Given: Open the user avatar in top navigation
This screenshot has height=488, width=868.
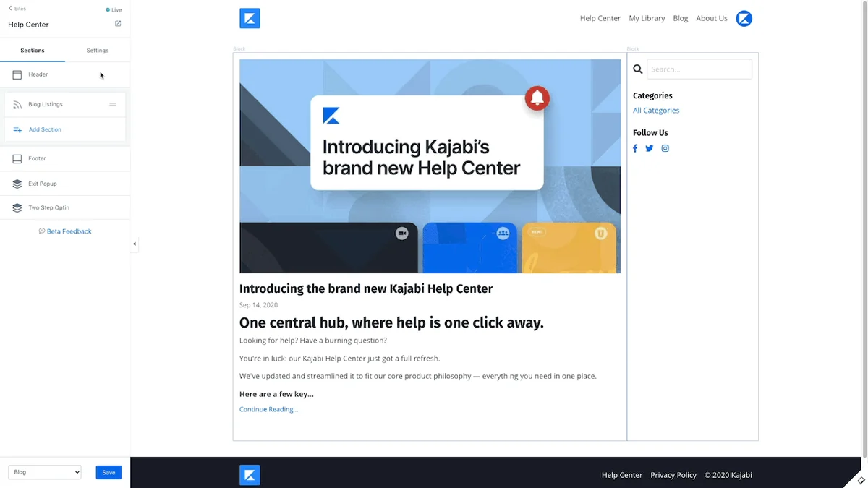Looking at the screenshot, I should tap(744, 19).
